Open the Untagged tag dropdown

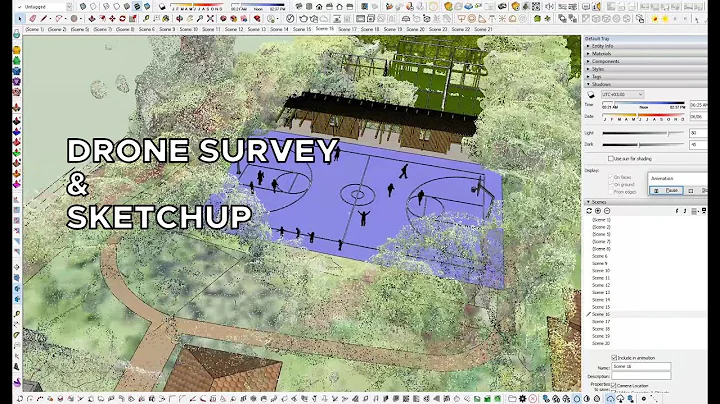(x=69, y=6)
